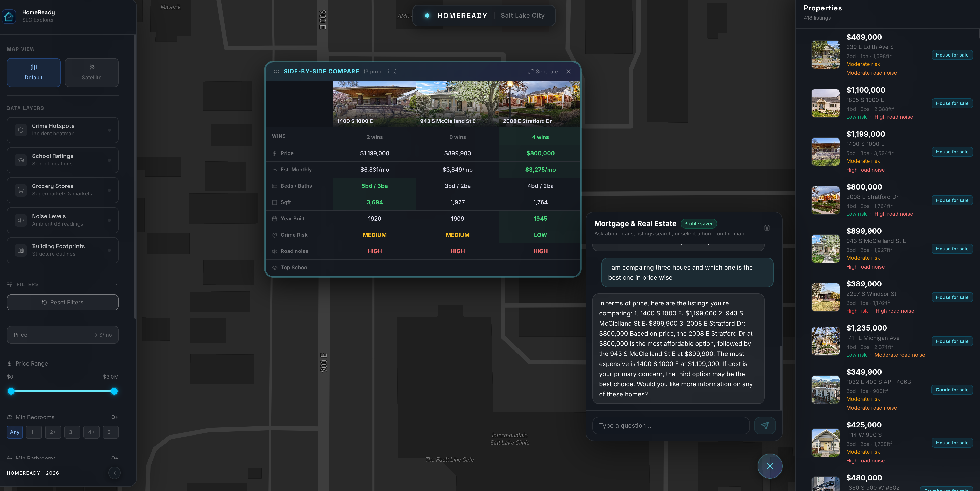Click the HomeReady house logo icon
980x491 pixels.
pos(9,16)
